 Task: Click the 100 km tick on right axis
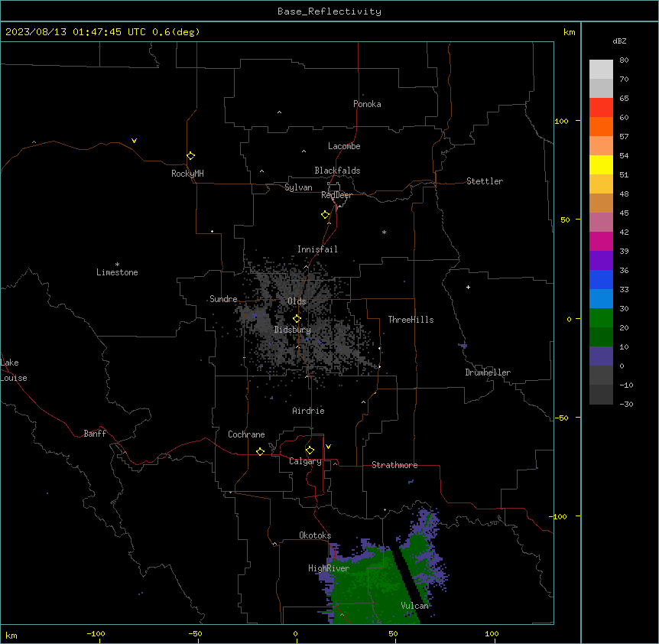[x=561, y=121]
